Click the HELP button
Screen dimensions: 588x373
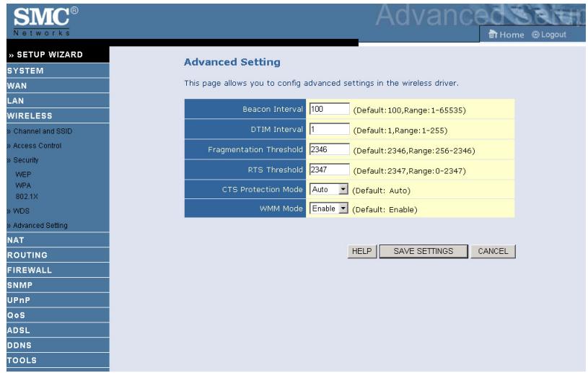362,251
